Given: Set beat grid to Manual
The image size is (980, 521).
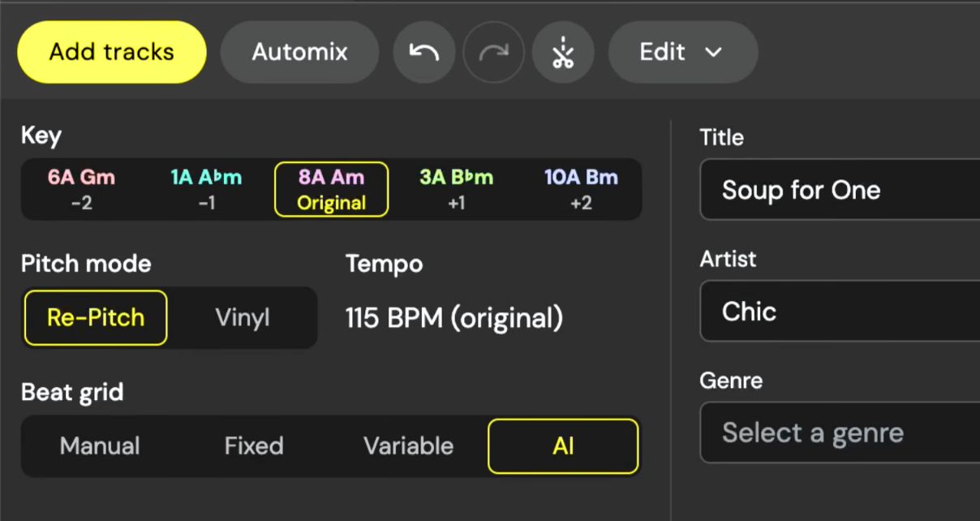Looking at the screenshot, I should click(100, 446).
